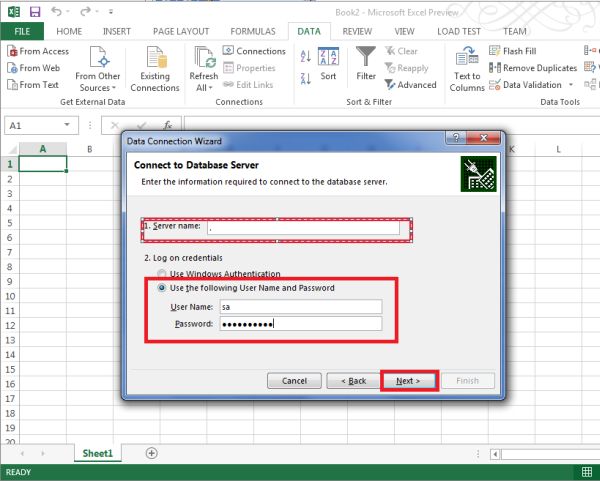Screen dimensions: 600x481
Task: Save the workbook using the floppy disk icon
Action: 35,12
